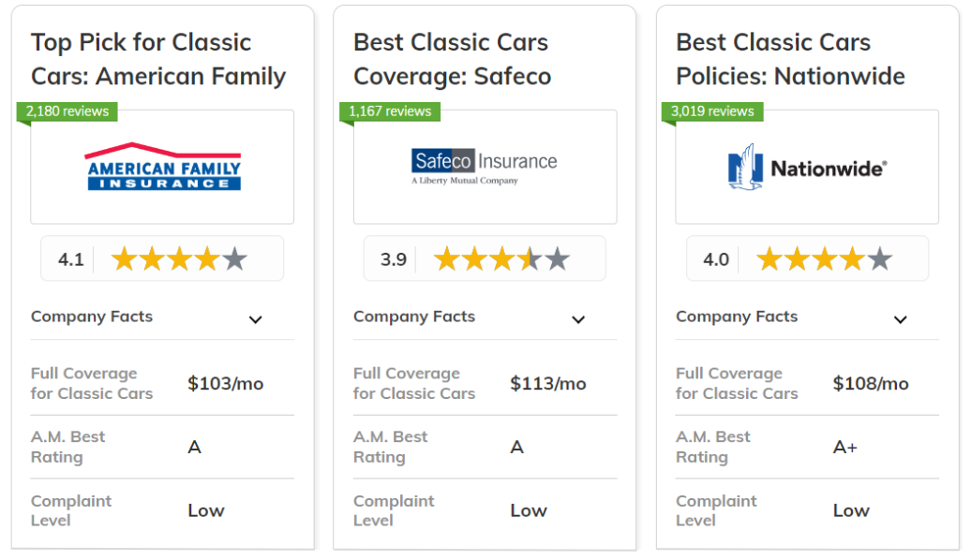Click the Safeco Insurance logo
This screenshot has width=971, height=560.
[485, 167]
